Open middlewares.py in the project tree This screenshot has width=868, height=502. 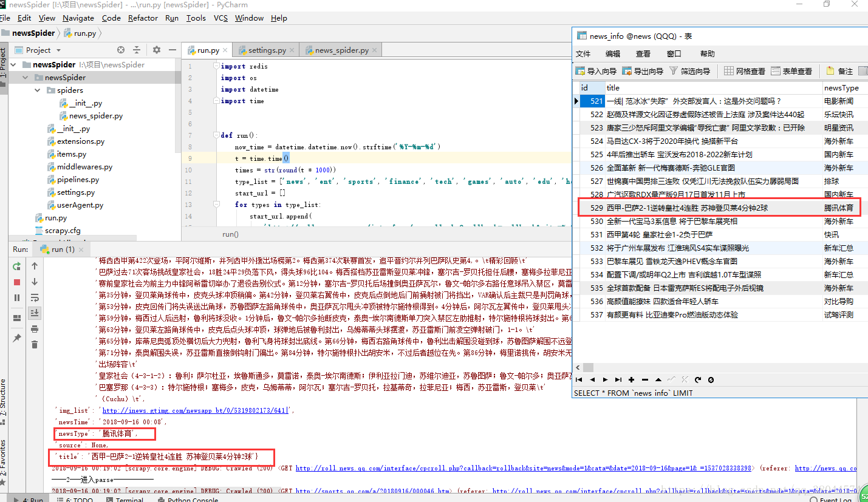pos(79,167)
